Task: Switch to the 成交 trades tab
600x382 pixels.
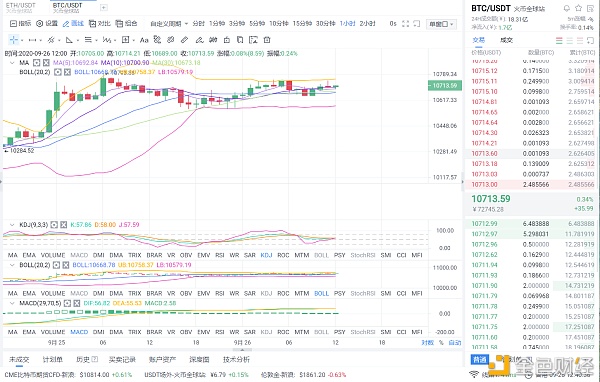Action: (x=506, y=40)
